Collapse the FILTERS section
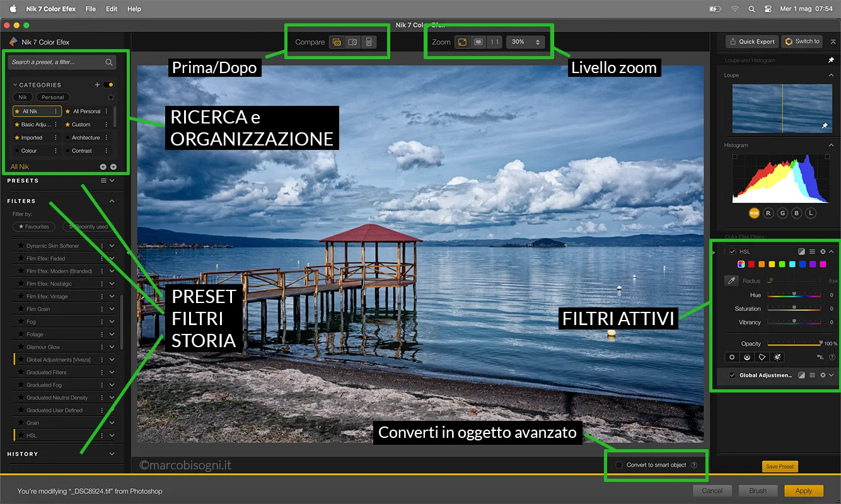841x504 pixels. coord(112,201)
